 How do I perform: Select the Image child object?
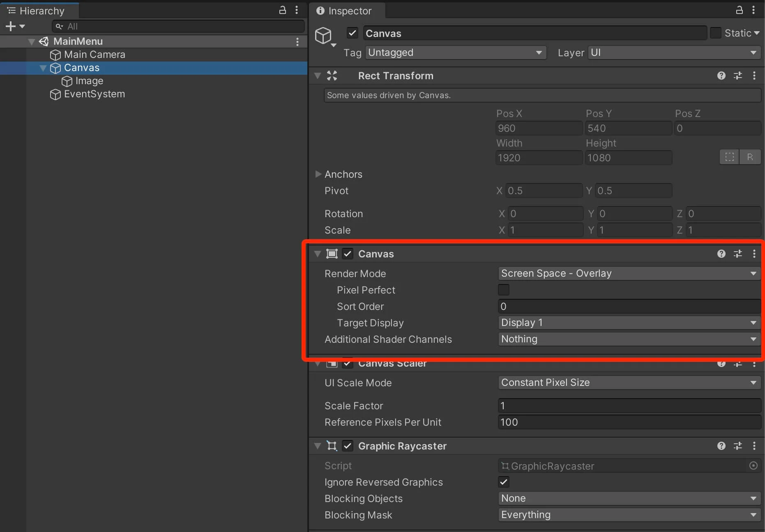(x=89, y=81)
